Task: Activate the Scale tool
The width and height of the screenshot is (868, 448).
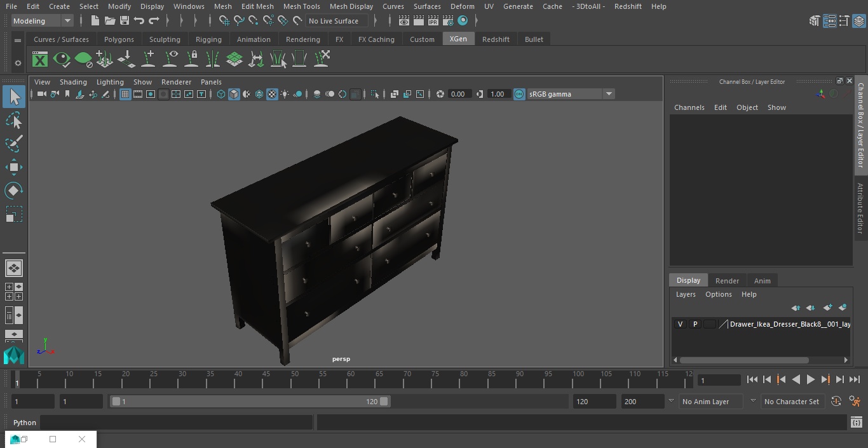Action: point(14,214)
